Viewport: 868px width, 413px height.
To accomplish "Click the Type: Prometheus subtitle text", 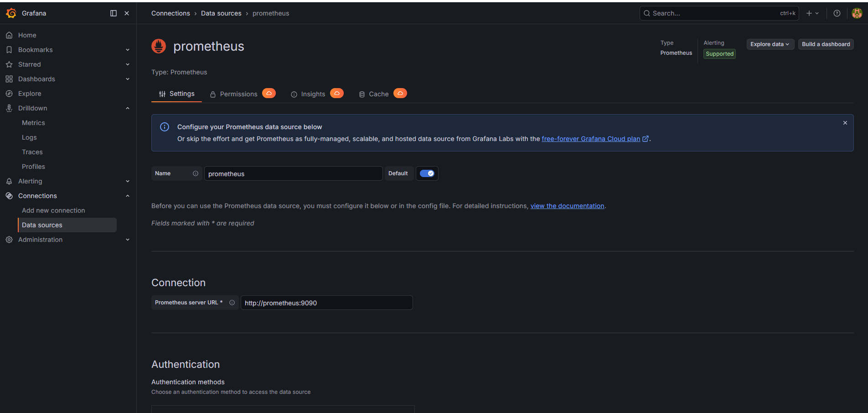I will pyautogui.click(x=179, y=72).
